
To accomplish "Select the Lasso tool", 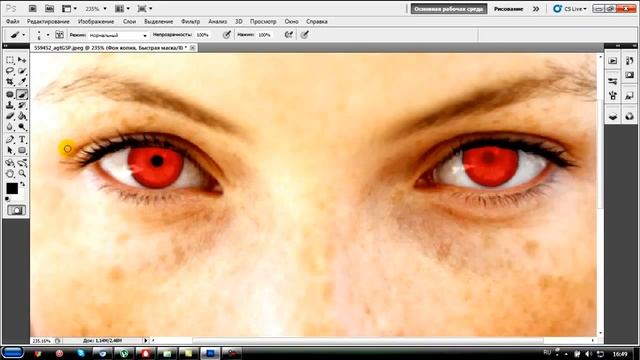I will [x=10, y=71].
